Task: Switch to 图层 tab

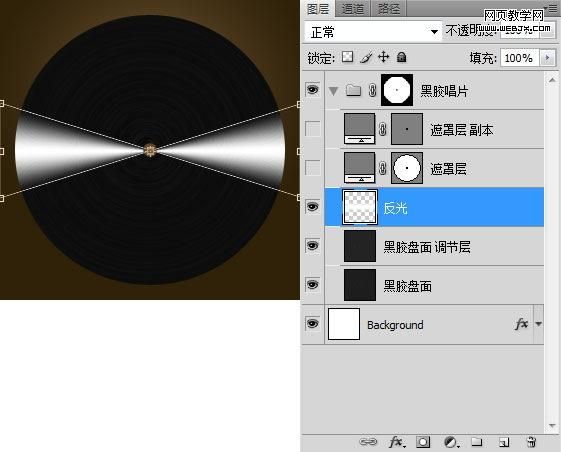Action: pos(318,9)
